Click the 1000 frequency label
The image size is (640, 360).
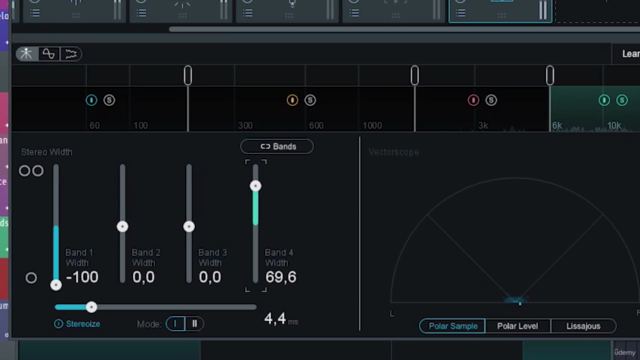[372, 126]
